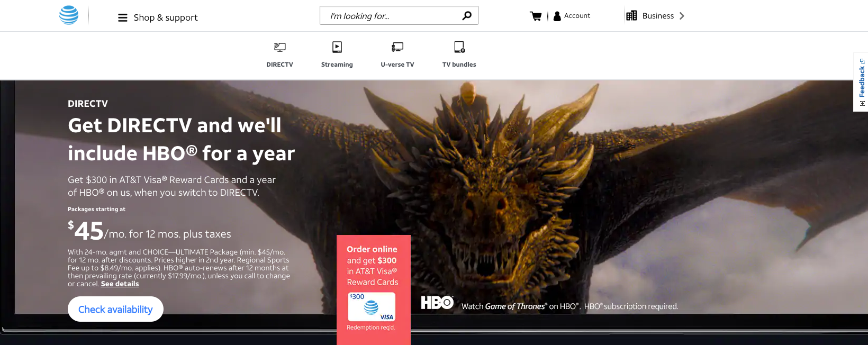
Task: Click the Business building icon
Action: (x=631, y=16)
